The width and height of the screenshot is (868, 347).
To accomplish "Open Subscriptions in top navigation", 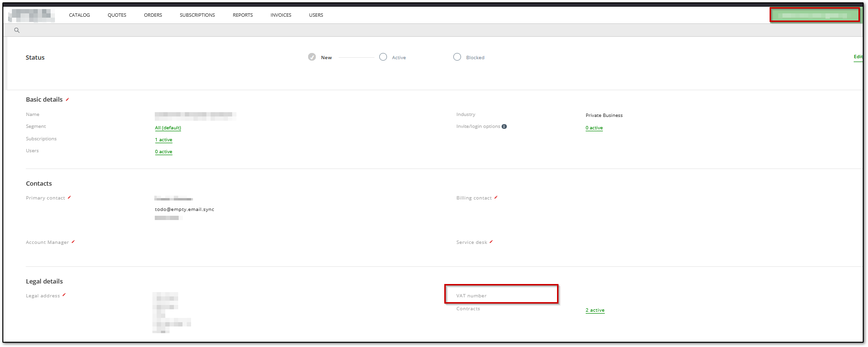I will point(197,15).
